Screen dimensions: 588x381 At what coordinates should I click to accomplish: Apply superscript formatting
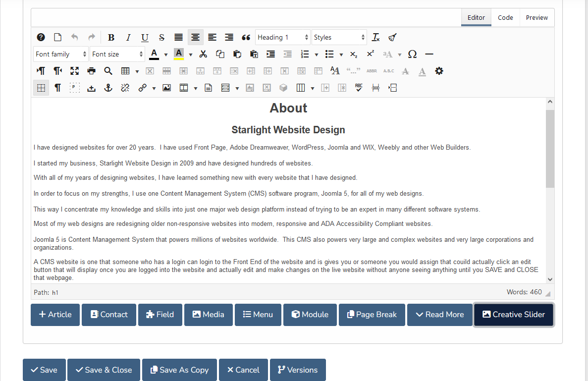point(371,54)
